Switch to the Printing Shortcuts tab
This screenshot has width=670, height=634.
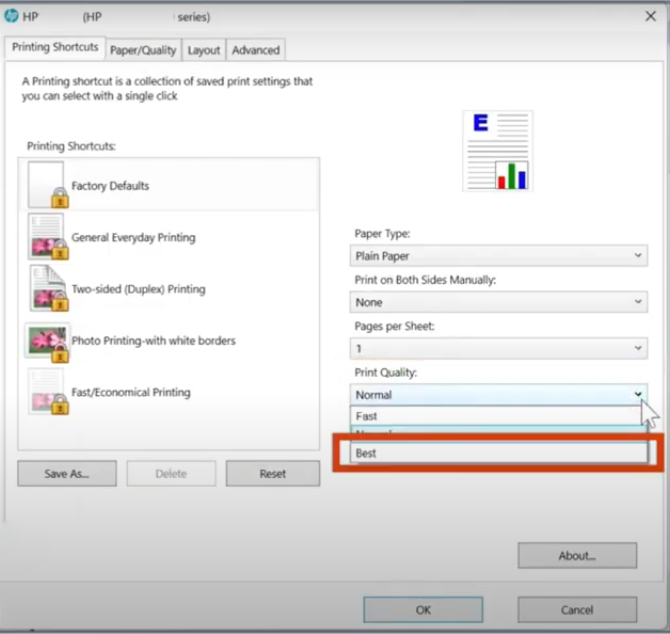(x=55, y=47)
